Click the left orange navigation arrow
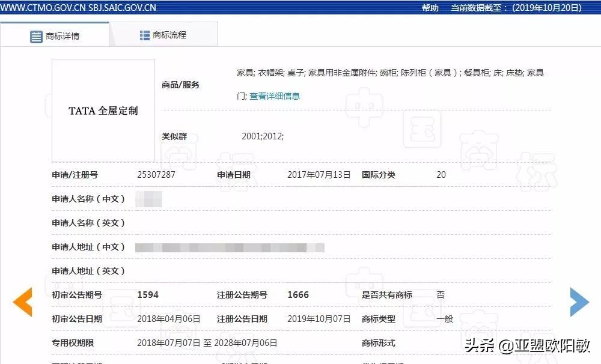Image resolution: width=601 pixels, height=364 pixels. click(22, 302)
